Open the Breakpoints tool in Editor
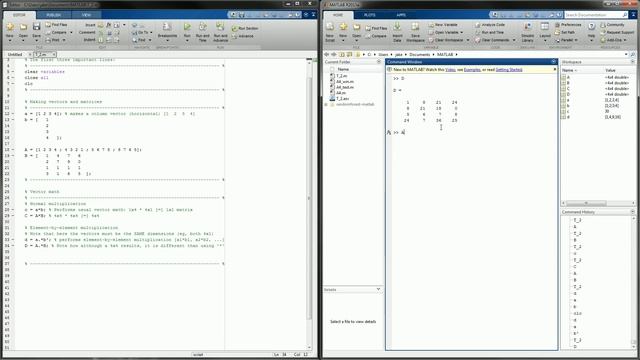The height and width of the screenshot is (360, 640). click(167, 30)
